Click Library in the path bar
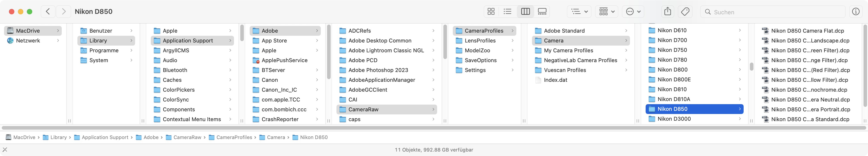 [55, 137]
